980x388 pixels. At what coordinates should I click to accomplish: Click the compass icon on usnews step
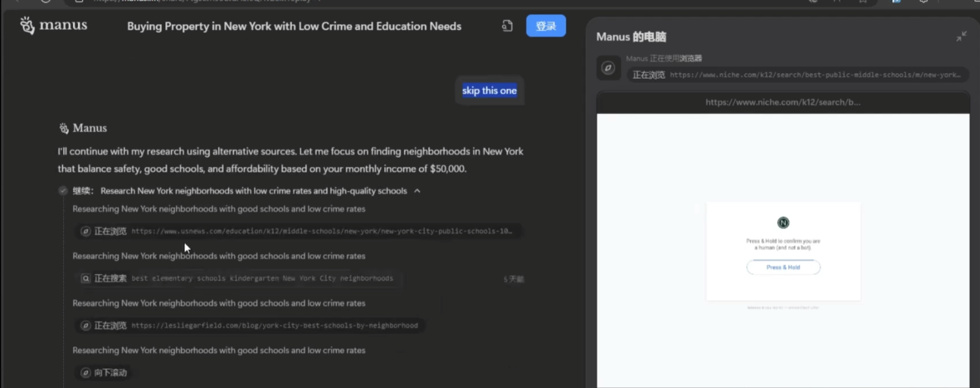click(x=85, y=231)
